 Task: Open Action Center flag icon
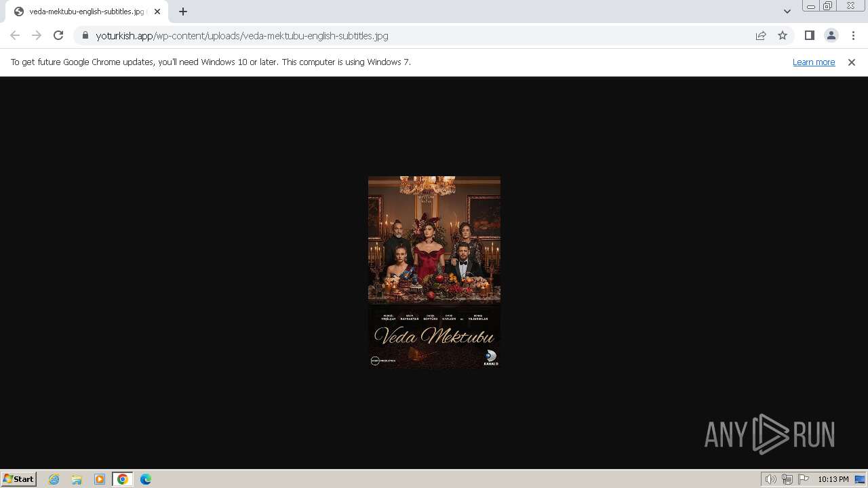click(804, 479)
